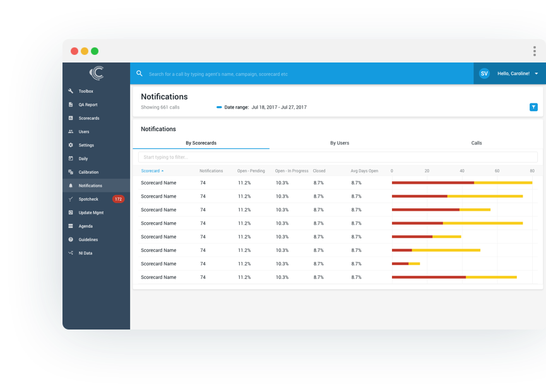The image size is (546, 392).
Task: Open the filter button near Date range
Action: coord(533,107)
